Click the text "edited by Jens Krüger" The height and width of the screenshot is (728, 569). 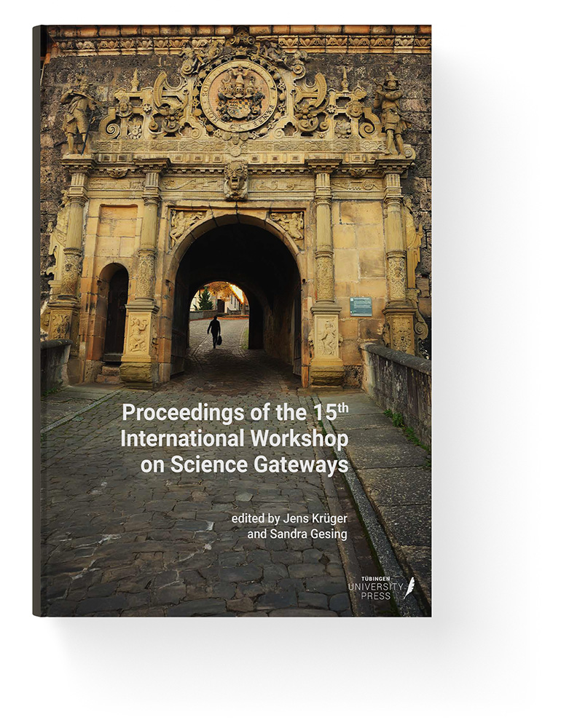(289, 518)
